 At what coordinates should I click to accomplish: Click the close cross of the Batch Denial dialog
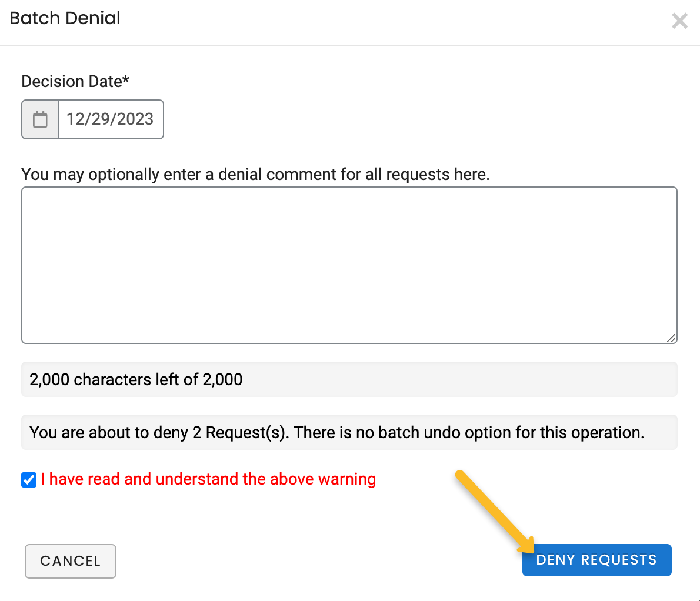tap(679, 21)
